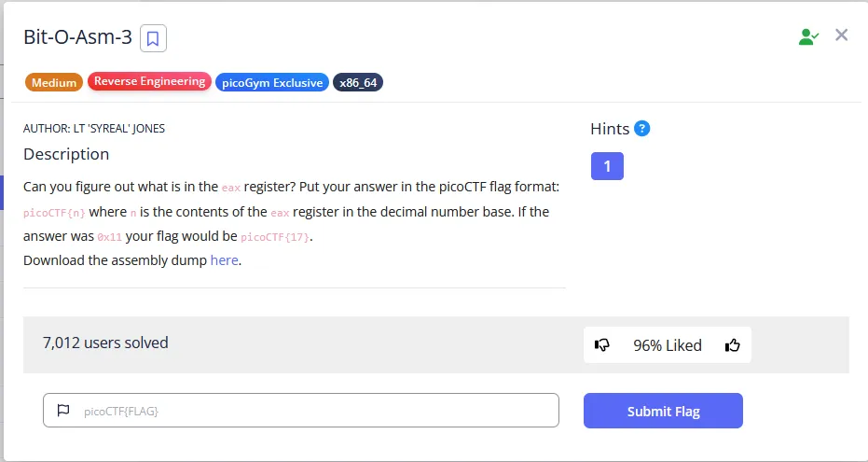Close the challenge dialog

841,35
